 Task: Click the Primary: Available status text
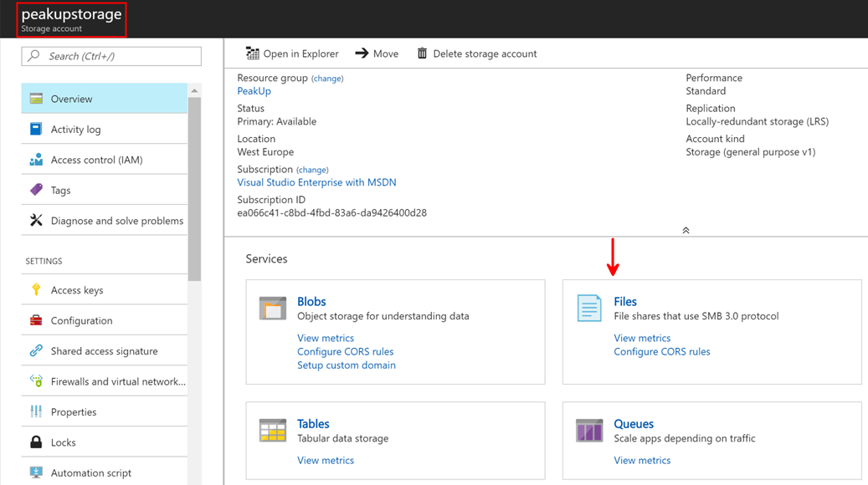tap(277, 121)
